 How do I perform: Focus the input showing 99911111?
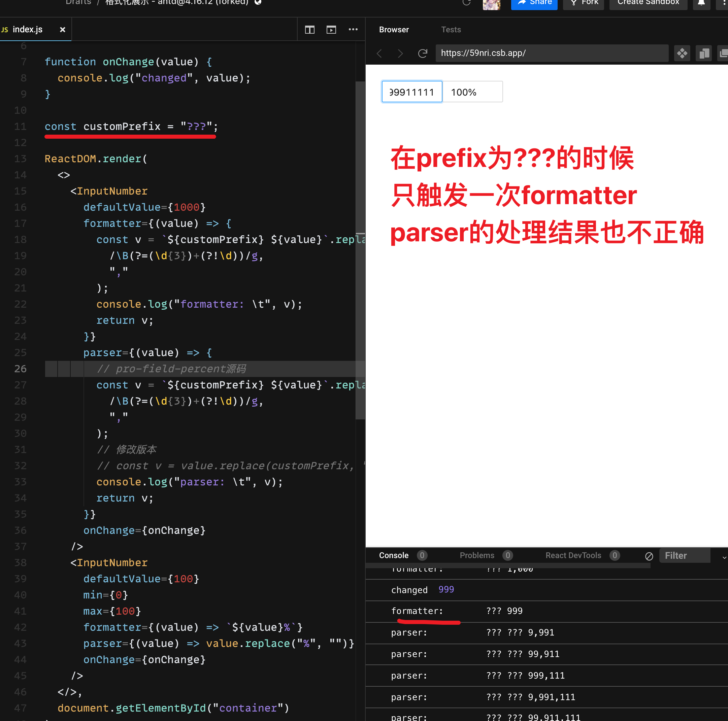412,92
